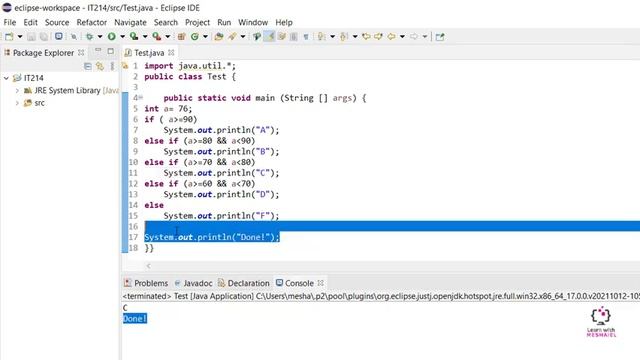
Task: Navigate Forward with grey arrow icon
Action: (413, 37)
